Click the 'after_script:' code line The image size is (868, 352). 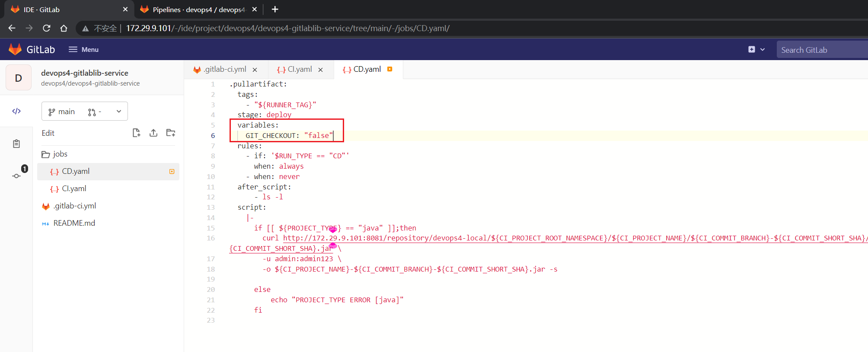point(264,187)
